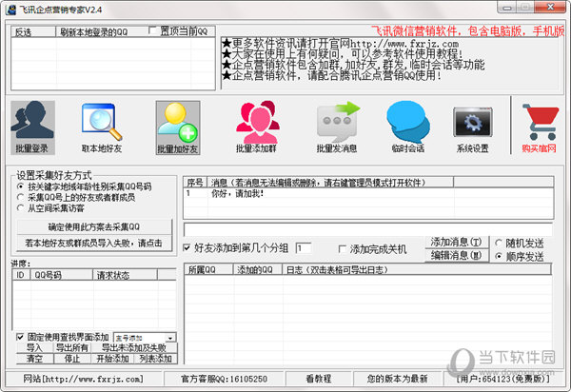Click 官方客服QQ:16105250 in status bar

coord(225,379)
